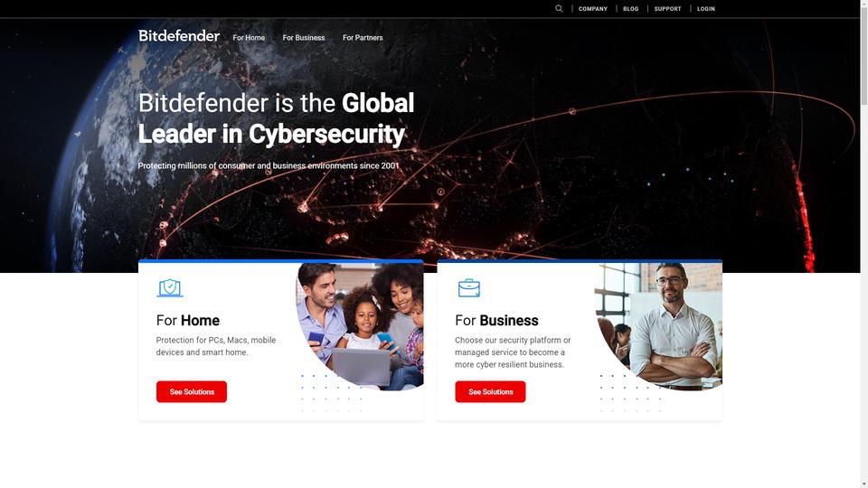Click the Global Leader in Cybersecurity headline
The height and width of the screenshot is (488, 868).
[x=276, y=118]
